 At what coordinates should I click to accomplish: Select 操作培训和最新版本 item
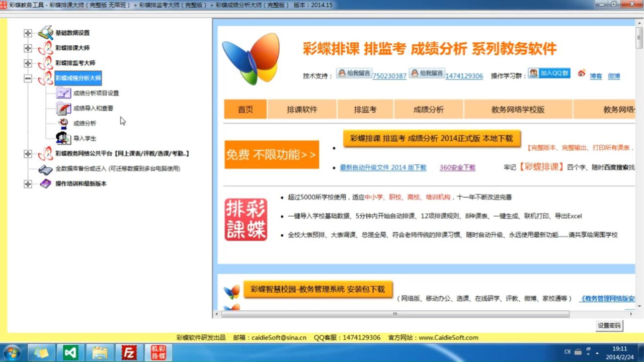point(81,184)
